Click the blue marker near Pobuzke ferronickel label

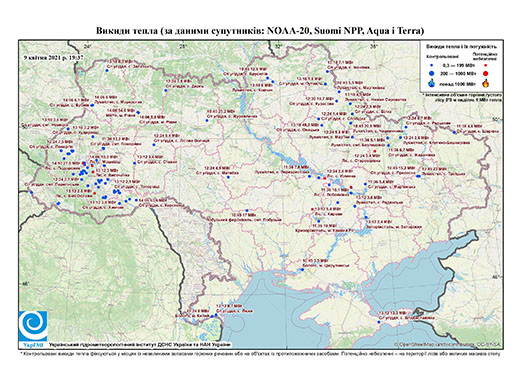pos(247,210)
